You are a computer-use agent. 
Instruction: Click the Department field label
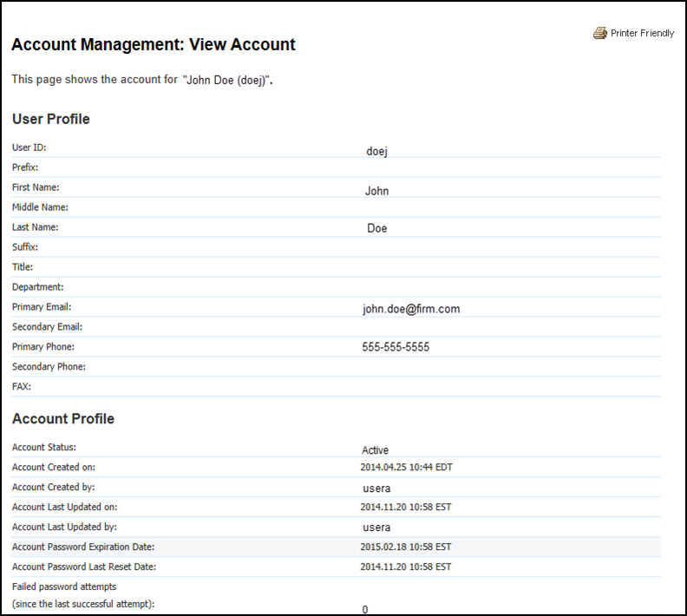(x=38, y=287)
